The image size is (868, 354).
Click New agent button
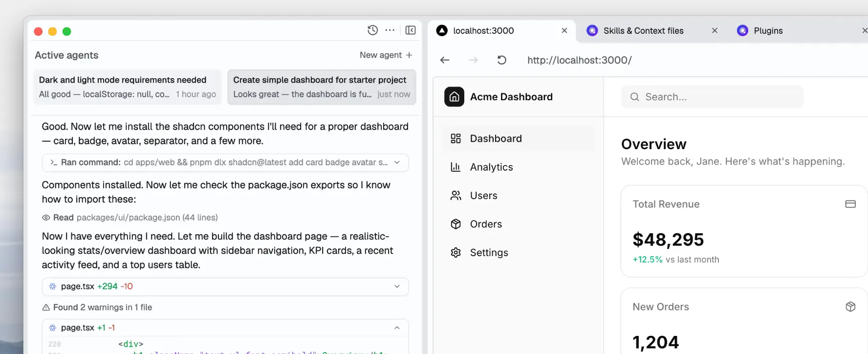386,55
